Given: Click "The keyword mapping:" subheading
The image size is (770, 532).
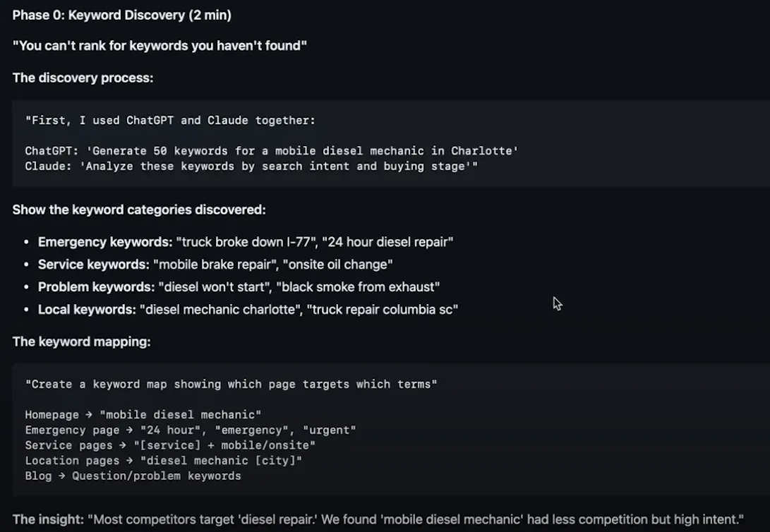Looking at the screenshot, I should pyautogui.click(x=81, y=341).
